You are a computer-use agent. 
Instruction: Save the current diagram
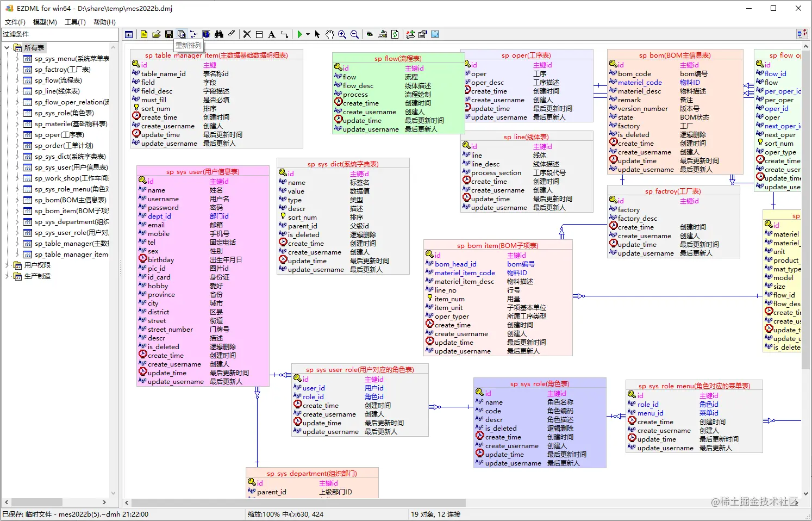(x=168, y=34)
